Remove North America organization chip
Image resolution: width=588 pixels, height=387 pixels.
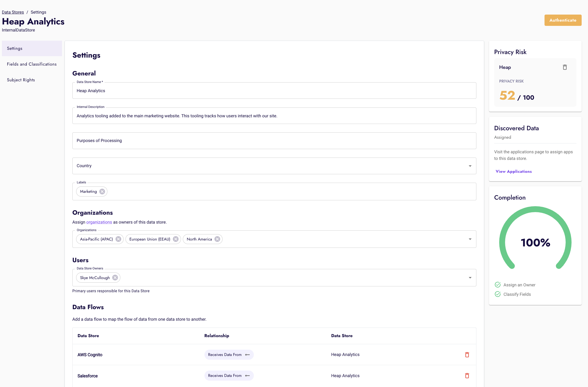[x=217, y=239]
